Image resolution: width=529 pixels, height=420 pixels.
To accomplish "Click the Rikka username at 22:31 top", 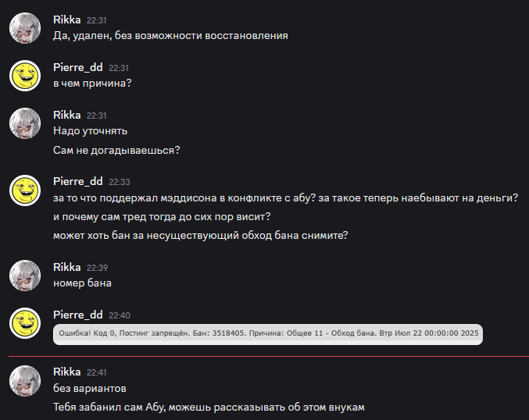I will click(x=66, y=20).
